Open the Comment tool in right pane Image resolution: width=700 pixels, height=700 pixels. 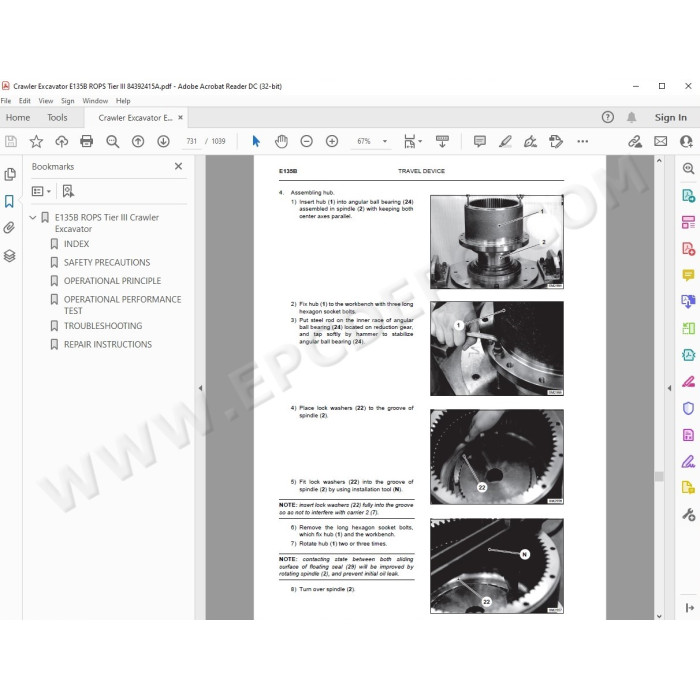coord(688,275)
